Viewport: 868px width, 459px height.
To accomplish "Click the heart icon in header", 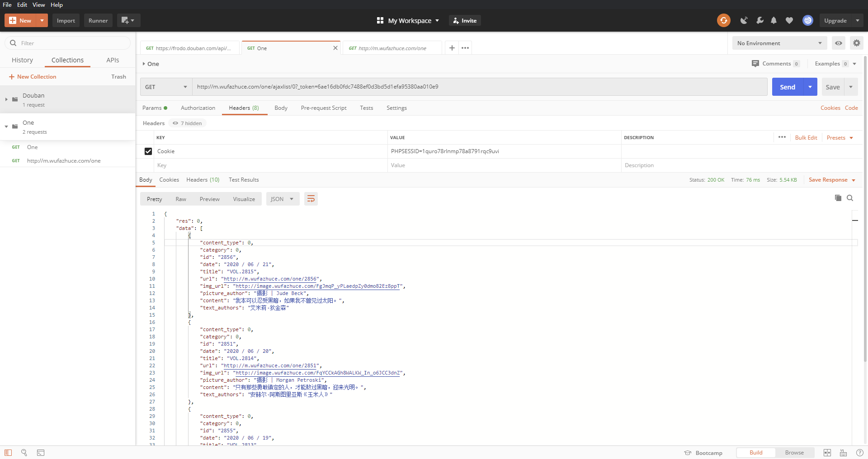I will 789,20.
